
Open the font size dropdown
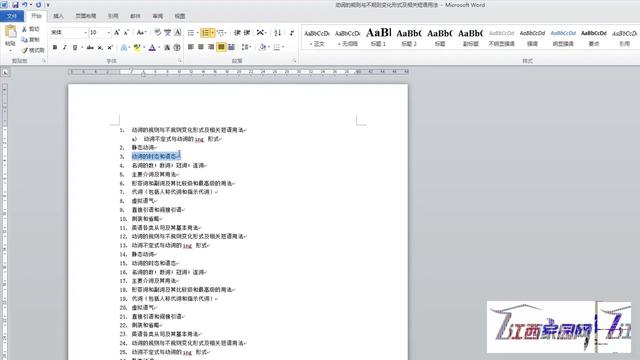pyautogui.click(x=109, y=32)
